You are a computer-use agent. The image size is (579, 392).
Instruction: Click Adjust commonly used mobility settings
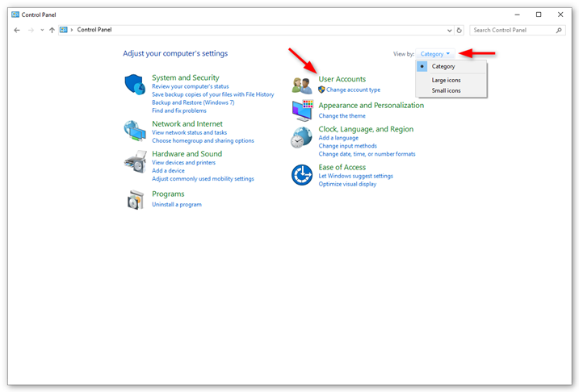pos(203,178)
